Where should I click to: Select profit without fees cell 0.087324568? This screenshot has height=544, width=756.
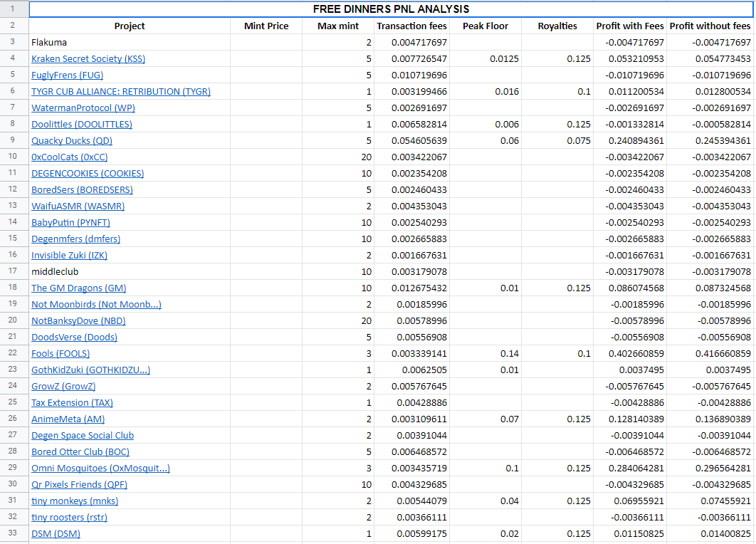tap(710, 288)
